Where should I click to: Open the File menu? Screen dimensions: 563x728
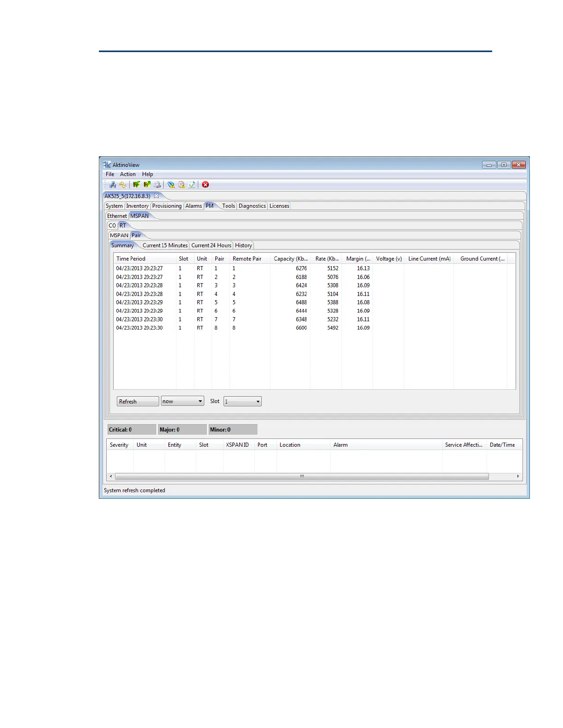110,174
